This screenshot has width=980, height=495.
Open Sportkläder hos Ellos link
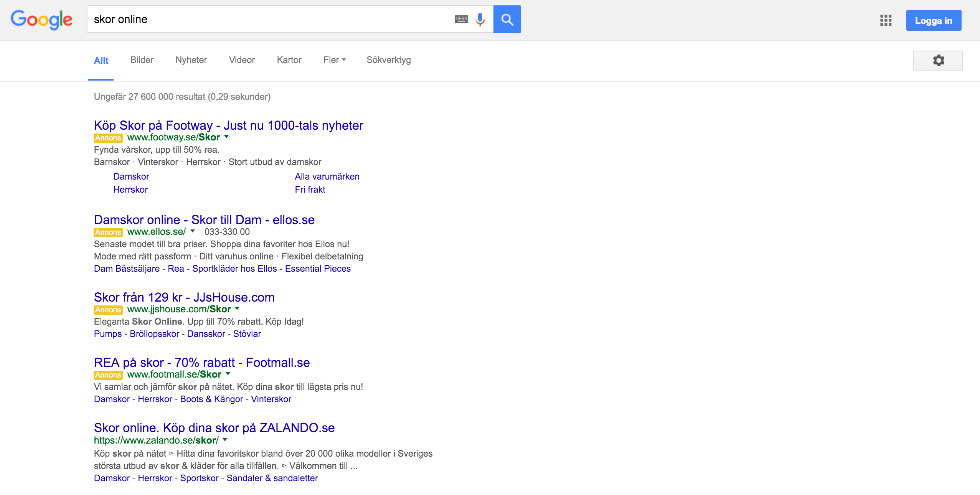(234, 269)
